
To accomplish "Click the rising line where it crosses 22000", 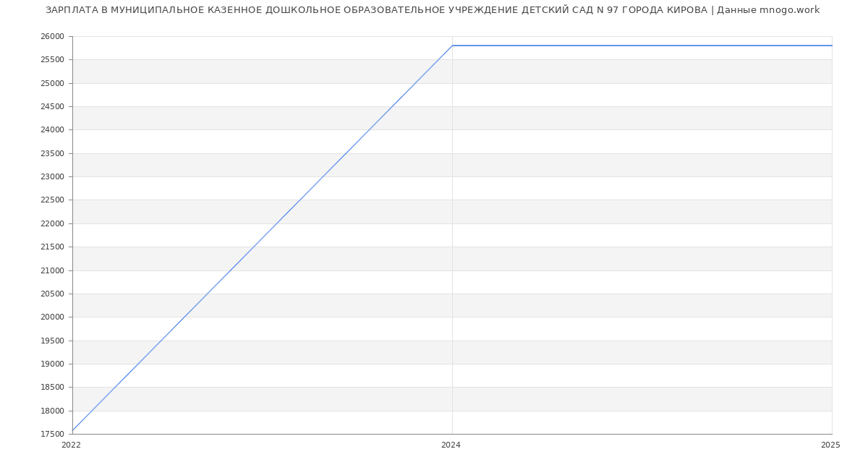I will tap(277, 223).
